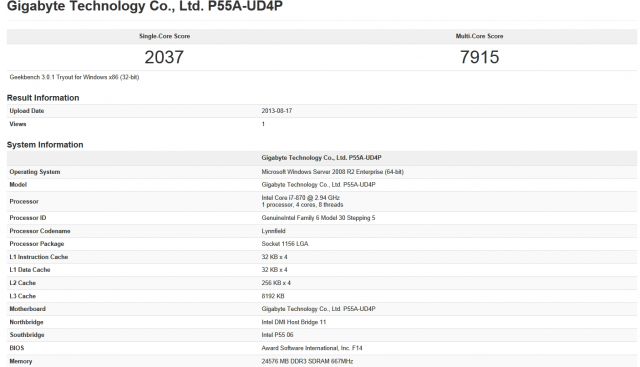640x367 pixels.
Task: Select the BIOS row label
Action: tap(17, 348)
